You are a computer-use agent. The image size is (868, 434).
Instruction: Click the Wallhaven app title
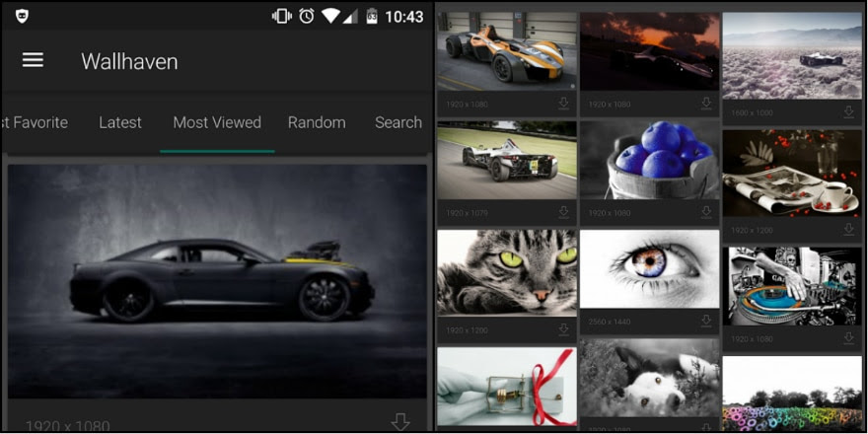click(129, 61)
